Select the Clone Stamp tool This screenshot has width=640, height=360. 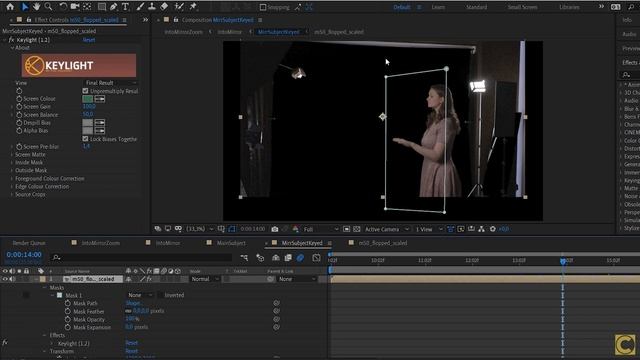[x=152, y=7]
